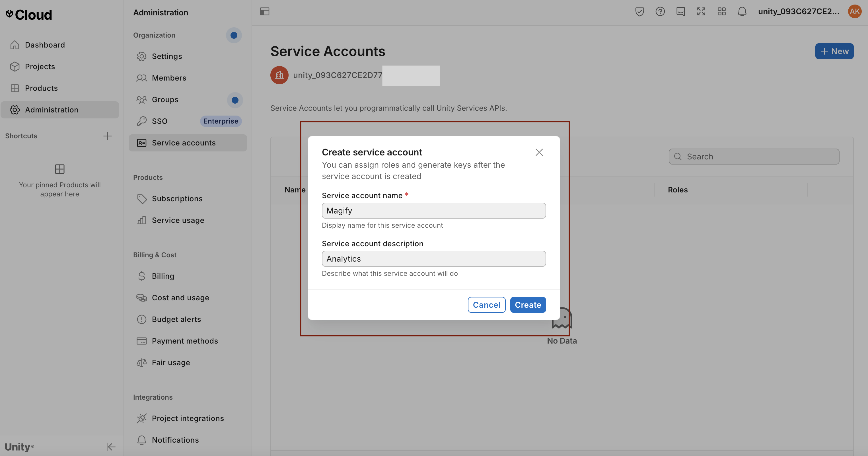Click the Fair usage scales icon

click(x=141, y=363)
